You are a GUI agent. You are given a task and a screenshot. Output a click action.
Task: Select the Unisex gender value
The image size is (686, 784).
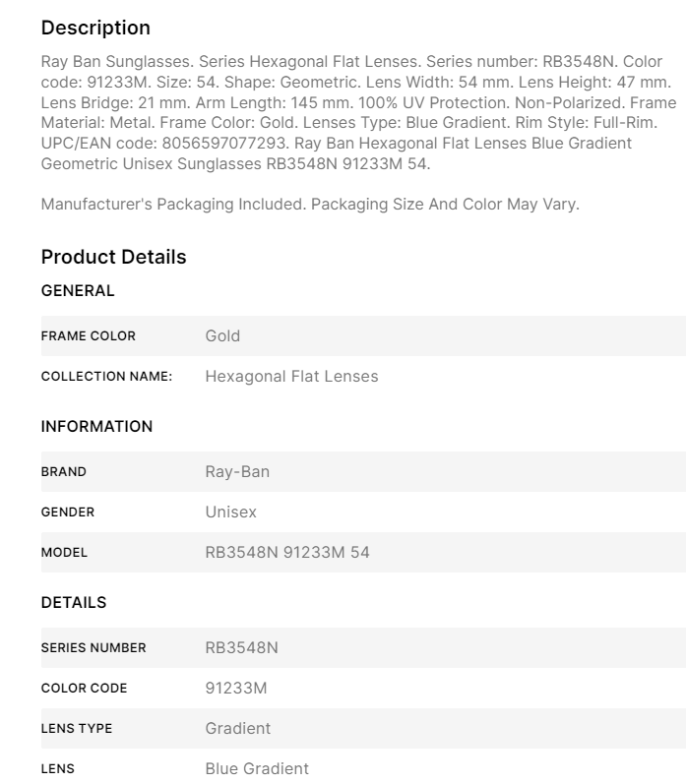pos(231,513)
